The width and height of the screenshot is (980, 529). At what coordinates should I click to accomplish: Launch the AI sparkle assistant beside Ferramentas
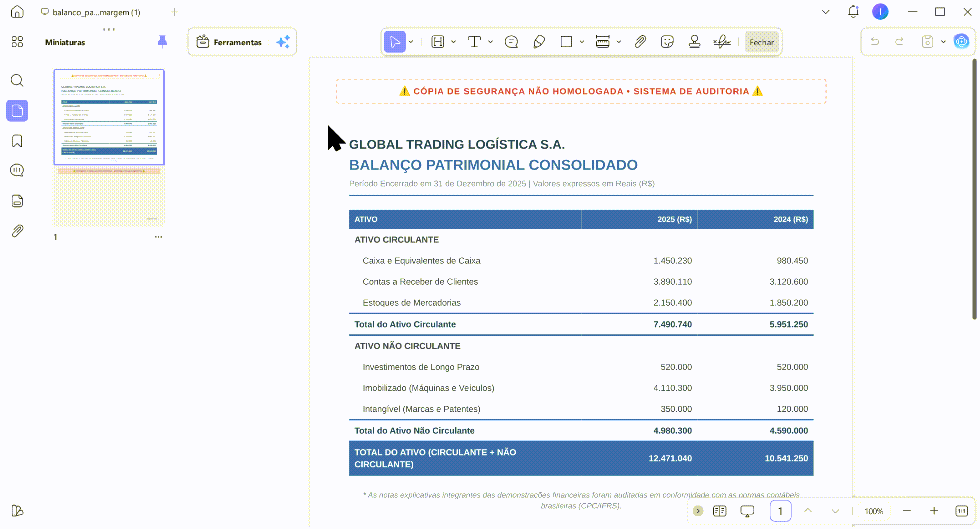click(x=283, y=42)
